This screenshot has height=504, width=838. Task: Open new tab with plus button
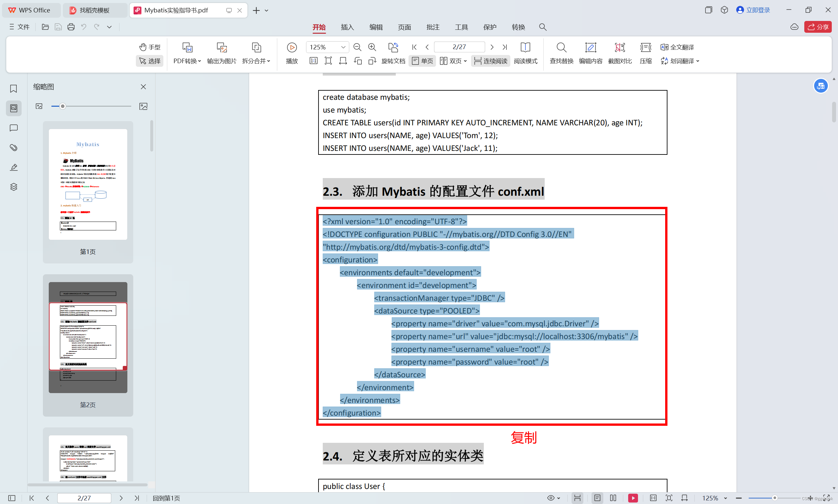pos(256,10)
